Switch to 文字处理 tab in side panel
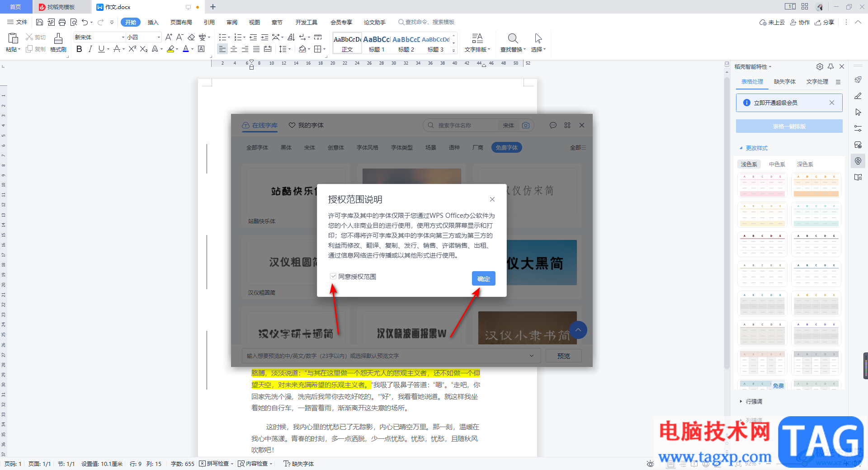 point(817,82)
